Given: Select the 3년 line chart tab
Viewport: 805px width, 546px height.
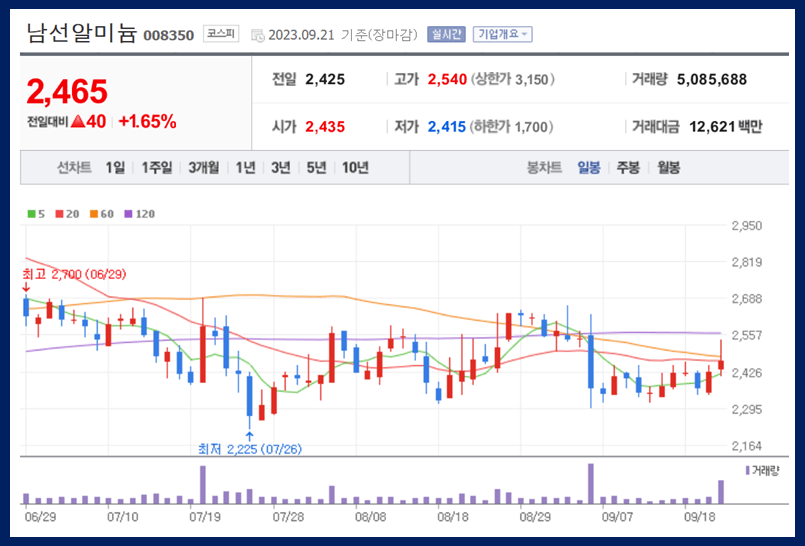Looking at the screenshot, I should (x=281, y=168).
